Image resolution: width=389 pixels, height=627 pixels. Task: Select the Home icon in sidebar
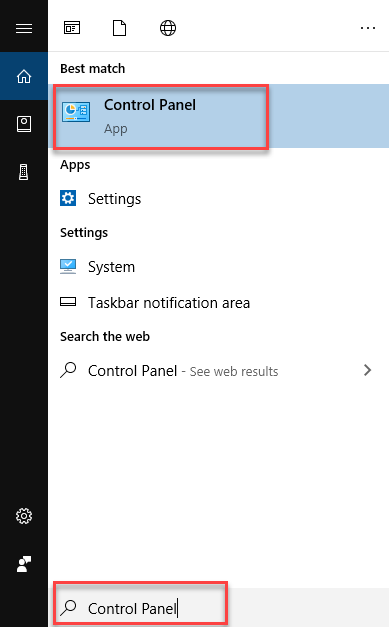click(x=24, y=76)
